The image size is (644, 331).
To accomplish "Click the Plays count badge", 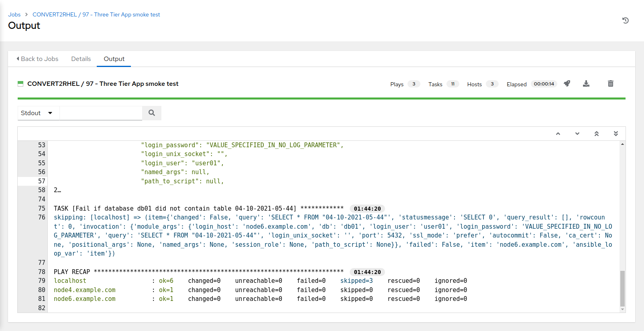I will (x=414, y=84).
